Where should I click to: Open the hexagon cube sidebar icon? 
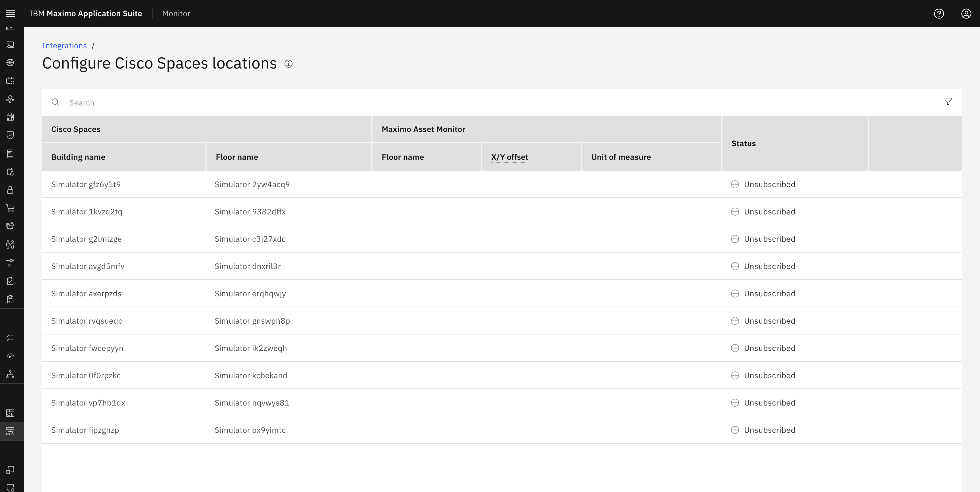pos(10,62)
